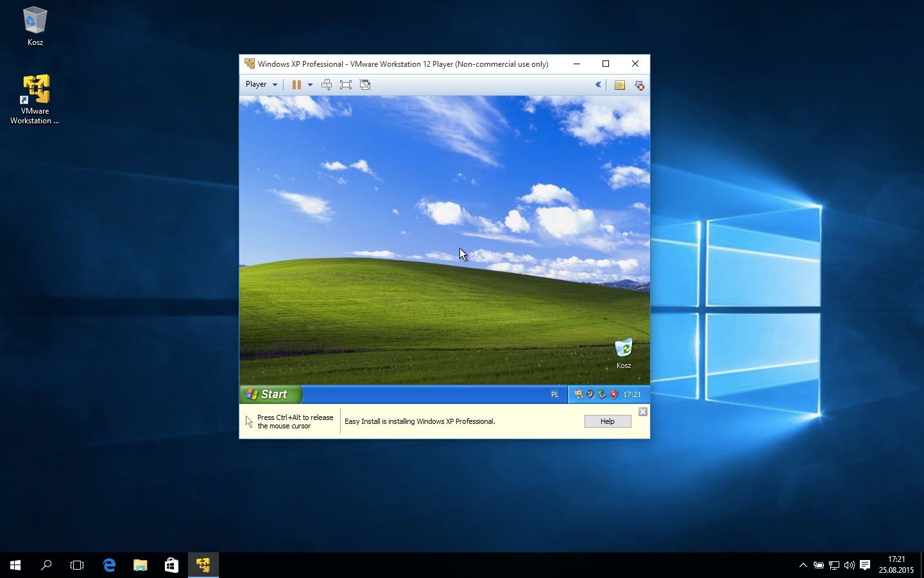Toggle Unity mode icon in toolbar
924x578 pixels.
[365, 85]
